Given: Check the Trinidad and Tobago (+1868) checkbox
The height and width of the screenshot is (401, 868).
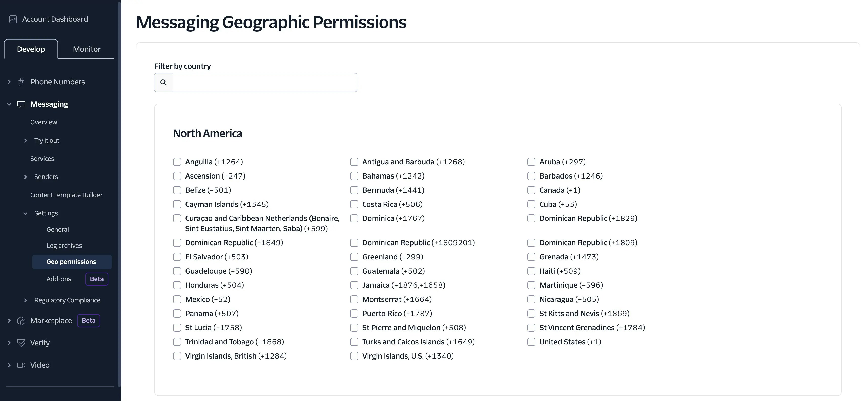Looking at the screenshot, I should (177, 342).
